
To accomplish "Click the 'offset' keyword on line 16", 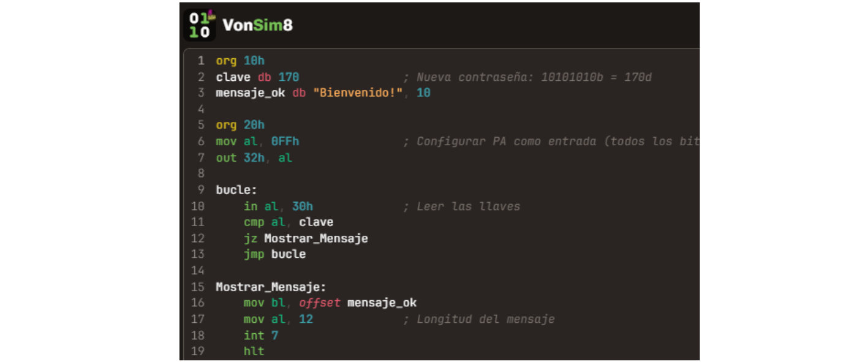I will pos(319,303).
